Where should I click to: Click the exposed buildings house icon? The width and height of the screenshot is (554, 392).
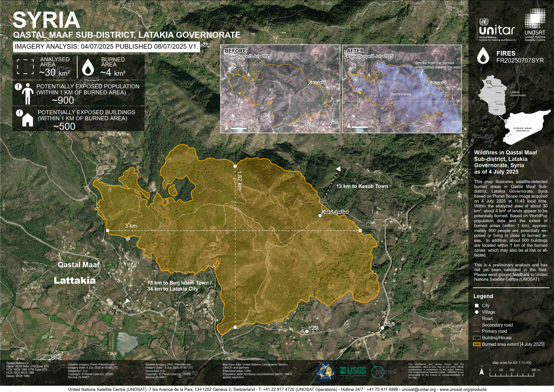pyautogui.click(x=27, y=120)
